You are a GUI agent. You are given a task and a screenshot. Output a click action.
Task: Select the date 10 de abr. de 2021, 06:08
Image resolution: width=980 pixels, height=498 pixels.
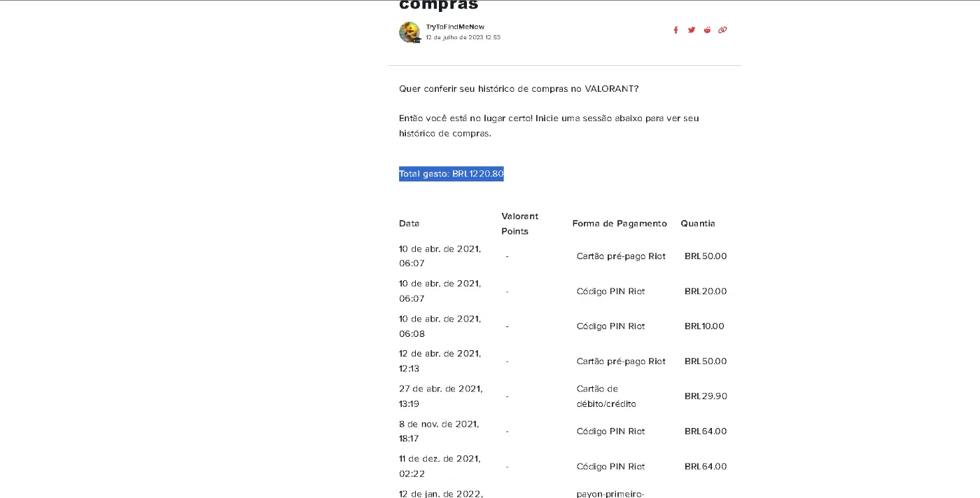coord(440,326)
